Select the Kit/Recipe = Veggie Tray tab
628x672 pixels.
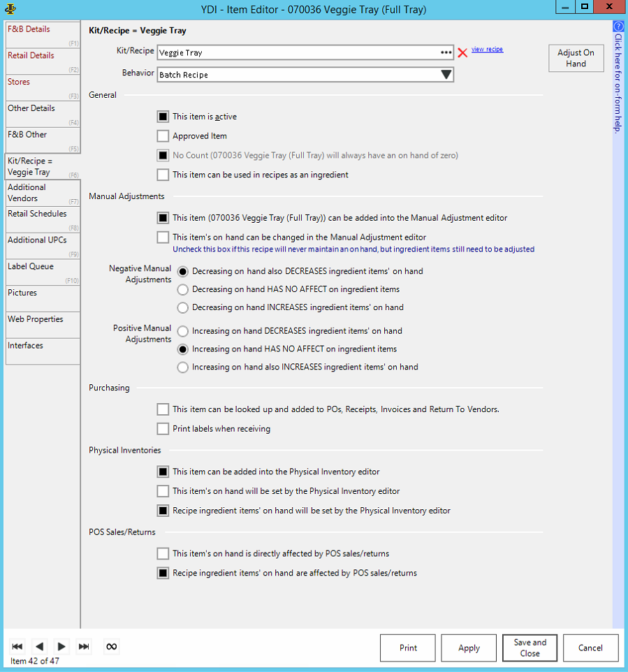point(43,167)
